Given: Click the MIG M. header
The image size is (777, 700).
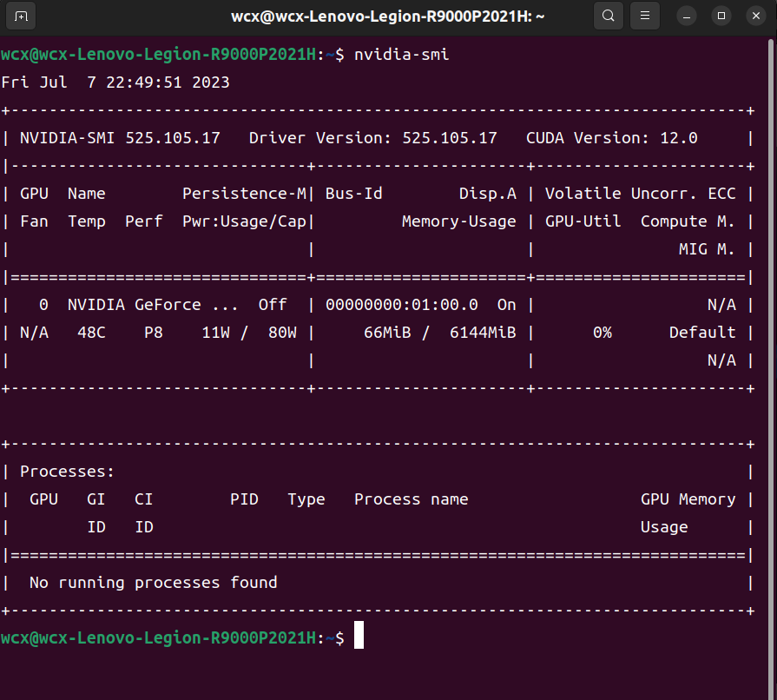Looking at the screenshot, I should 707,249.
